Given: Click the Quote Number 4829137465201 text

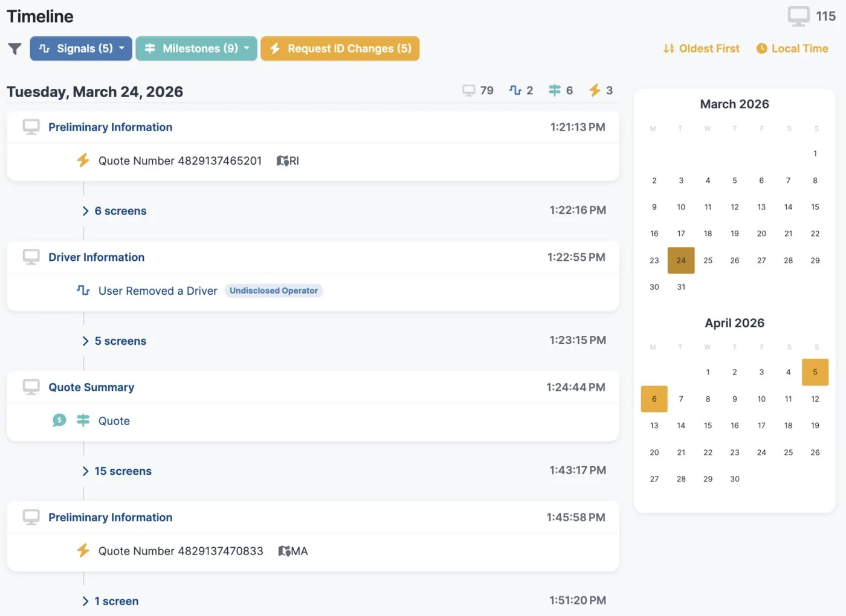Looking at the screenshot, I should [180, 161].
